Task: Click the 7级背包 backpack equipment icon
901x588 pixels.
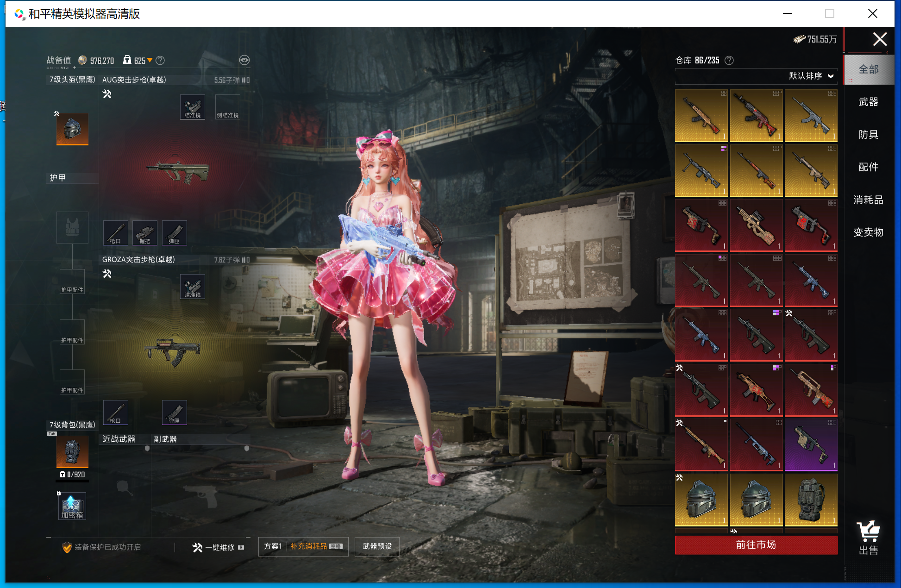Action: point(72,451)
